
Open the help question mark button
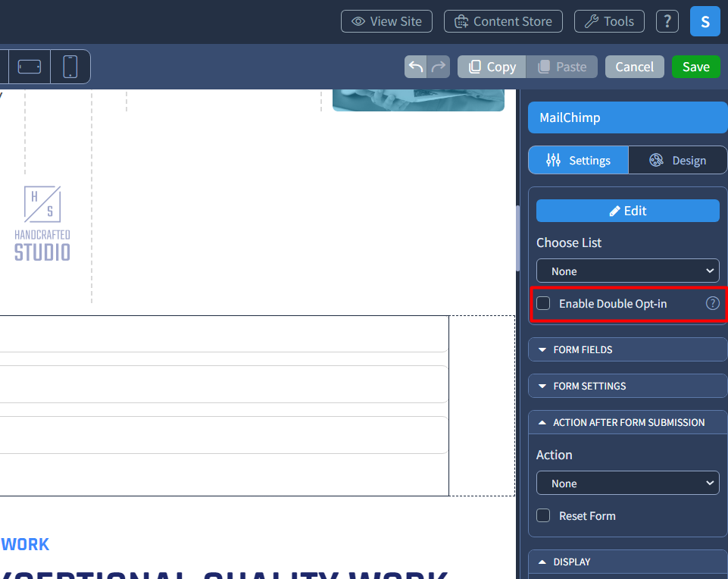click(667, 21)
